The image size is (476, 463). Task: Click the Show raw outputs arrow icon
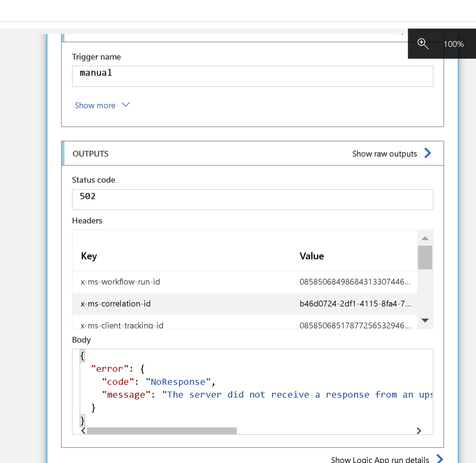(x=428, y=153)
